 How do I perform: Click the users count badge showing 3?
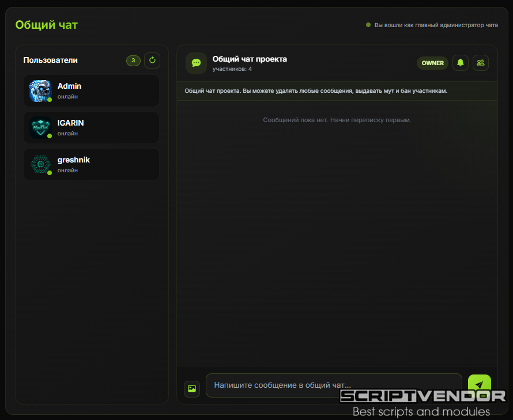(x=133, y=60)
